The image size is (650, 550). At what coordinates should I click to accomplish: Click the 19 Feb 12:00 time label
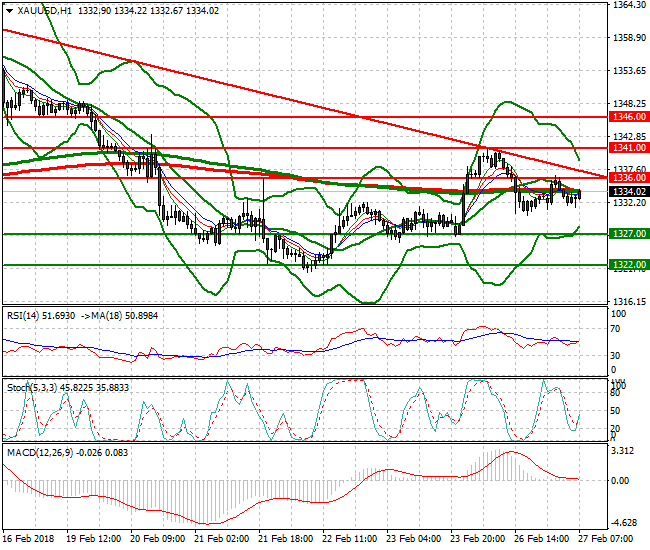(94, 539)
